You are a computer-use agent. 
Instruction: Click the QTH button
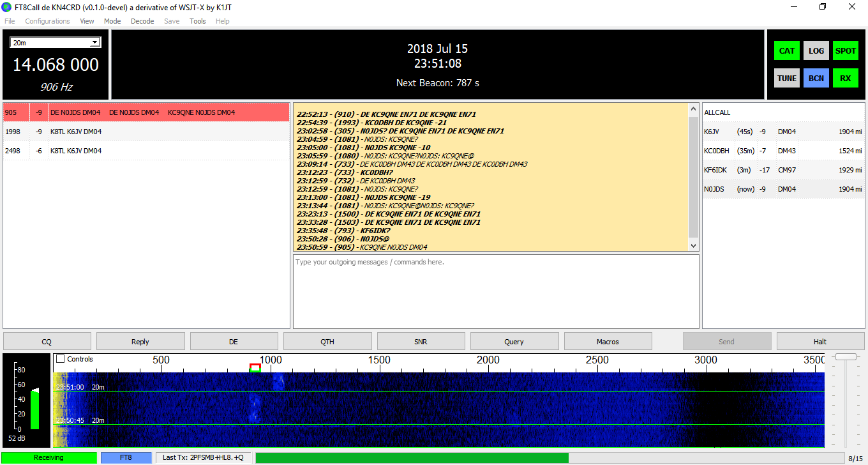point(327,342)
